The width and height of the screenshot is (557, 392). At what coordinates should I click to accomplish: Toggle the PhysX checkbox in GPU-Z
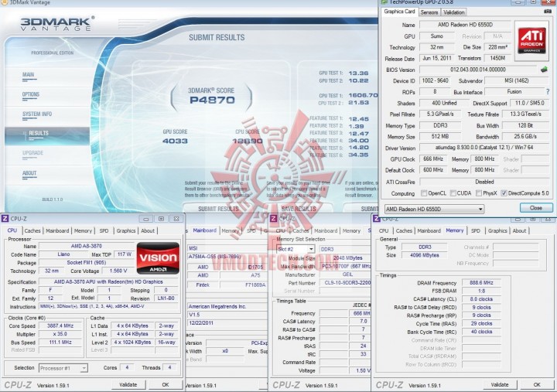pyautogui.click(x=479, y=193)
